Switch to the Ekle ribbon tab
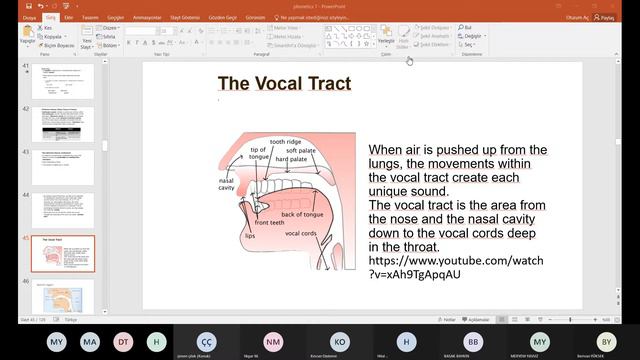Image resolution: width=640 pixels, height=360 pixels. (69, 18)
